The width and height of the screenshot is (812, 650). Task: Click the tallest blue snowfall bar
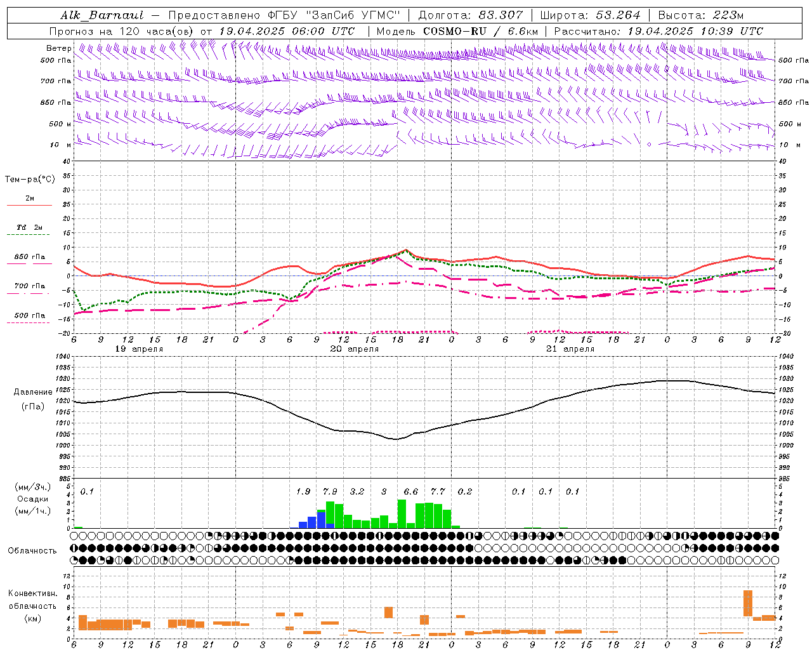321,520
